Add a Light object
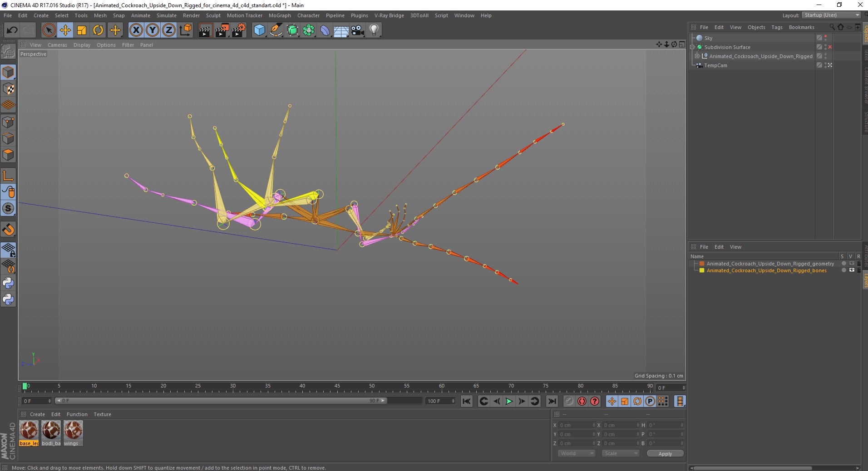Screen dimensions: 868x471 (374, 30)
